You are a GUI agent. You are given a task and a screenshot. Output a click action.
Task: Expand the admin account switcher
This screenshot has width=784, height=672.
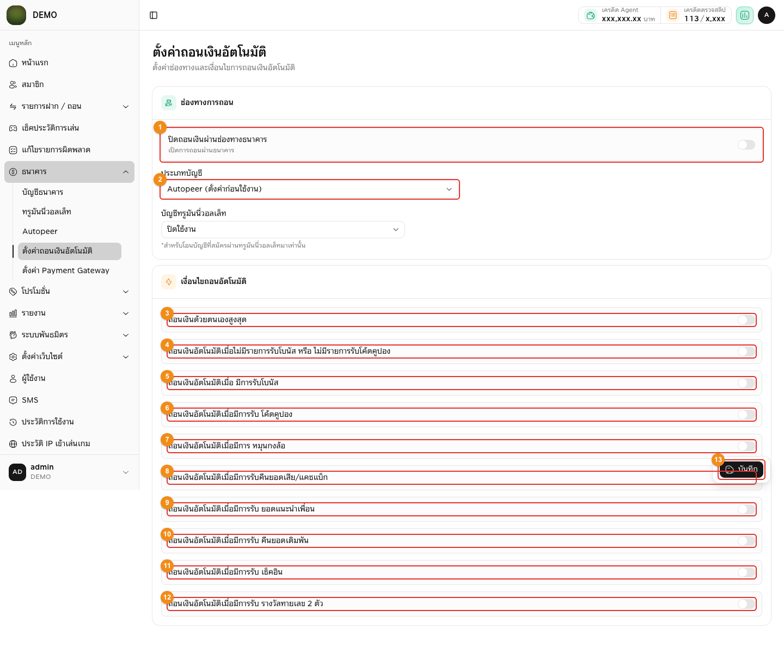coord(69,472)
